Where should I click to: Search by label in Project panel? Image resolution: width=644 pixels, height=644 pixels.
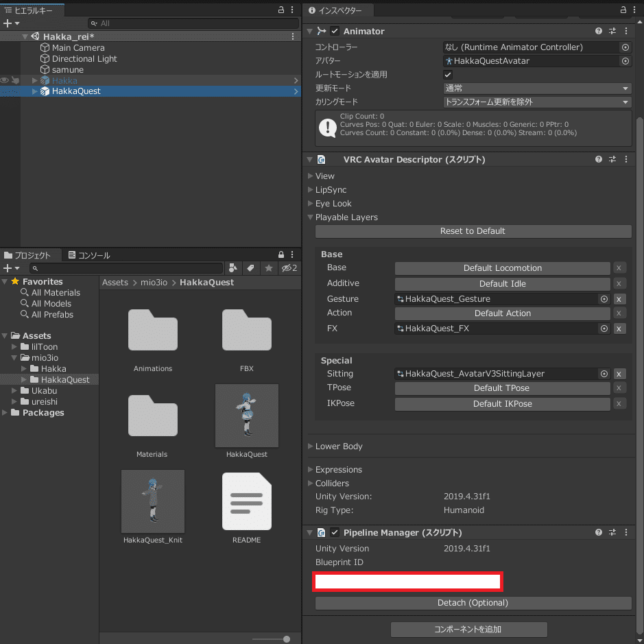[250, 268]
